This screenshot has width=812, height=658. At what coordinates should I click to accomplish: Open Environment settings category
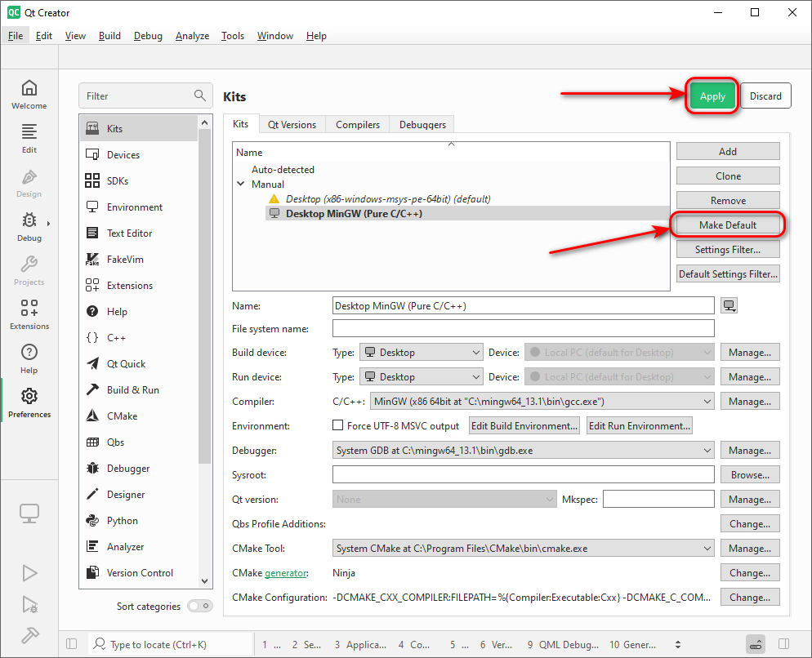pyautogui.click(x=139, y=207)
